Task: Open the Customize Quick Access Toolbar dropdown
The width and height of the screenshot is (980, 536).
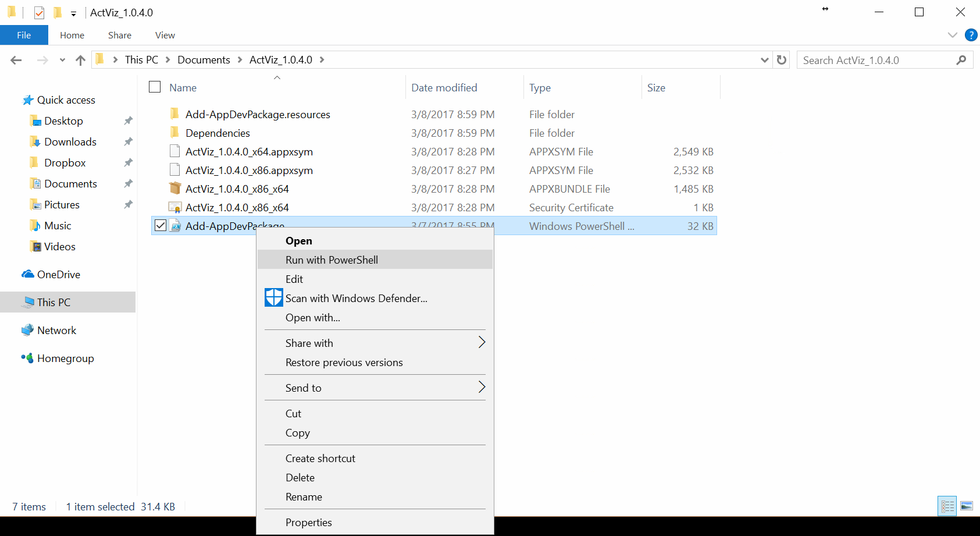Action: [x=73, y=13]
